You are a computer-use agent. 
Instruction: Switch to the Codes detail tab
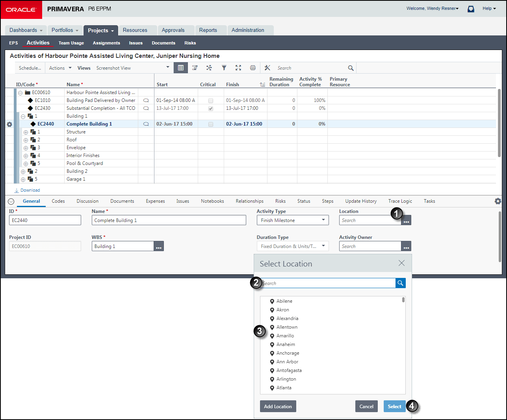point(58,201)
